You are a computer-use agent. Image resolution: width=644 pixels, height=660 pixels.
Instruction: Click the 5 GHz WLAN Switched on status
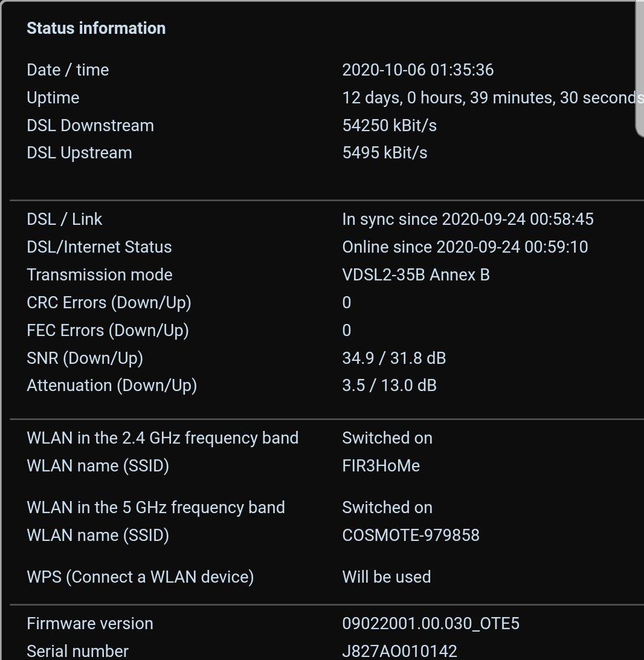point(387,508)
